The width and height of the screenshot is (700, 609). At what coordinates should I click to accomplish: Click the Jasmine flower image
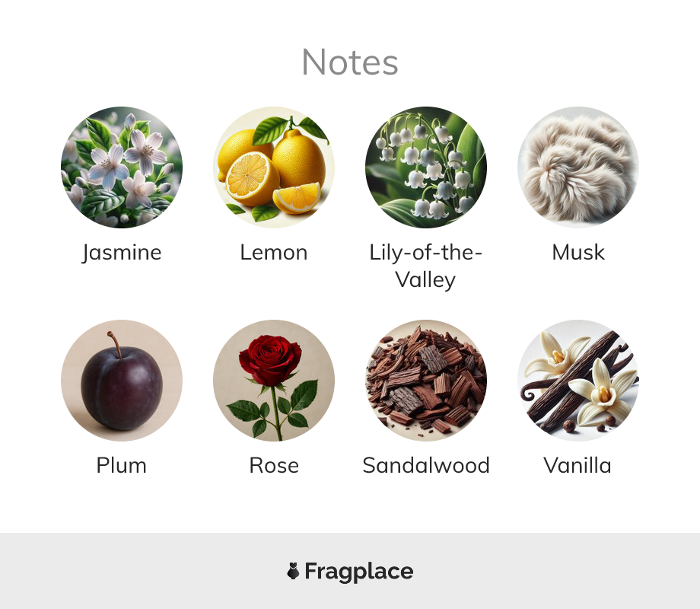coord(122,167)
